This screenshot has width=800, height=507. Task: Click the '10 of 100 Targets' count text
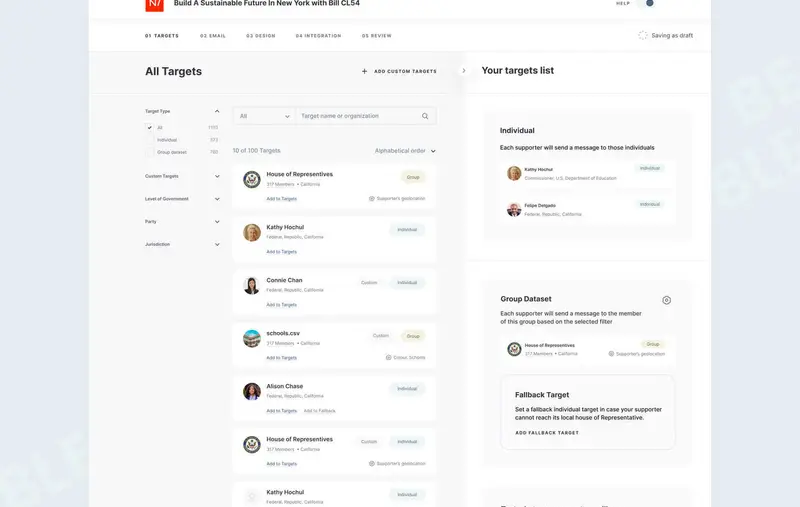point(257,151)
